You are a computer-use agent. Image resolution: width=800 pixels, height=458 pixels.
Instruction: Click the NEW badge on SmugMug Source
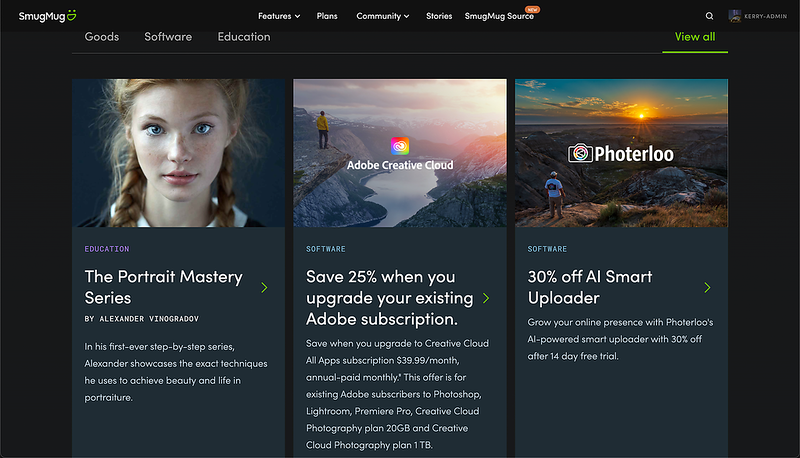point(532,9)
